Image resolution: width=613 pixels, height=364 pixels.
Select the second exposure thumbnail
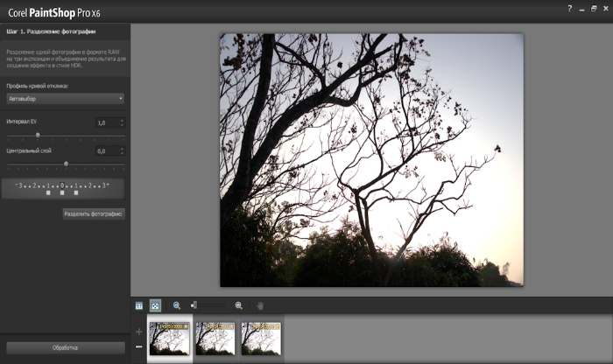point(215,338)
